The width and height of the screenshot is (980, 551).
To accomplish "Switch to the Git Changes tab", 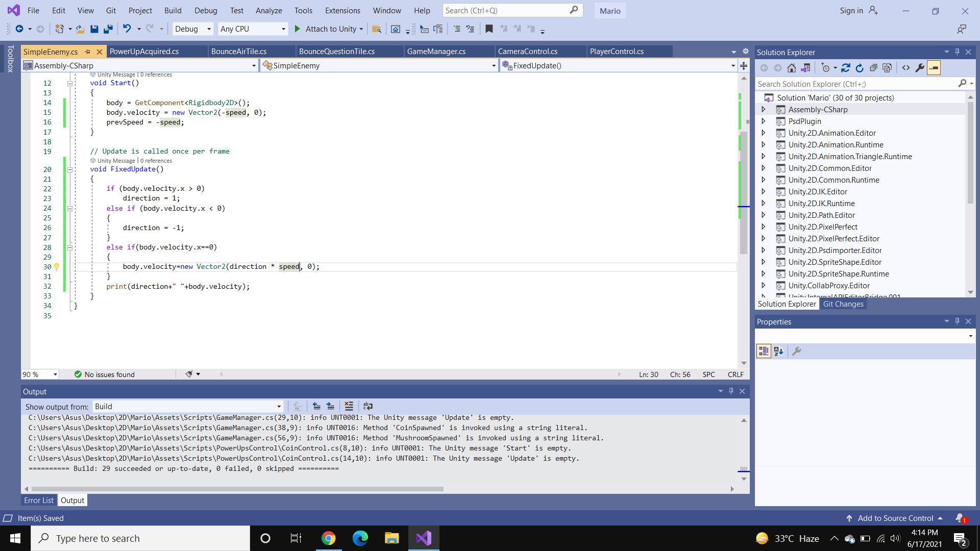I will 843,304.
